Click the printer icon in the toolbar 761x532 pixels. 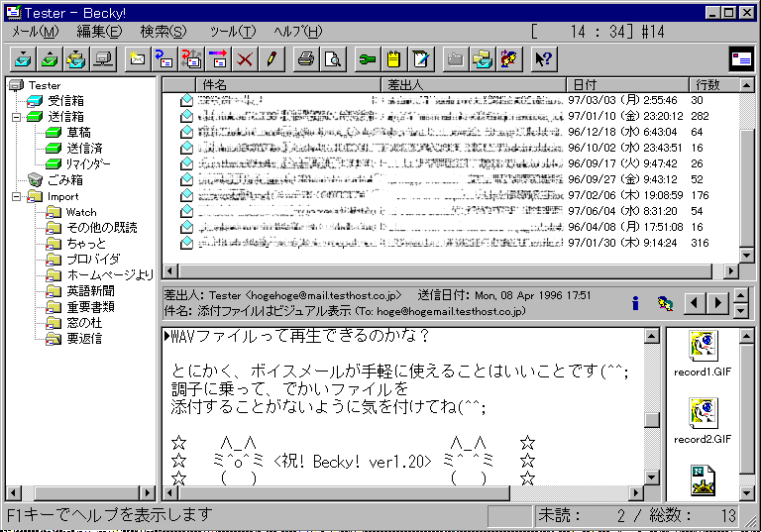(306, 59)
